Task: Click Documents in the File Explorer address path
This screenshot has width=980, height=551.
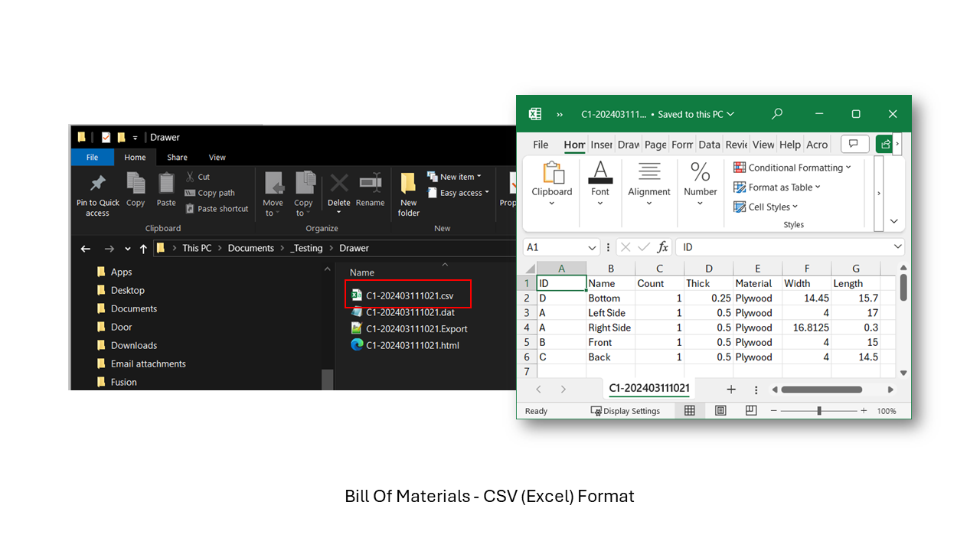Action: pos(250,248)
